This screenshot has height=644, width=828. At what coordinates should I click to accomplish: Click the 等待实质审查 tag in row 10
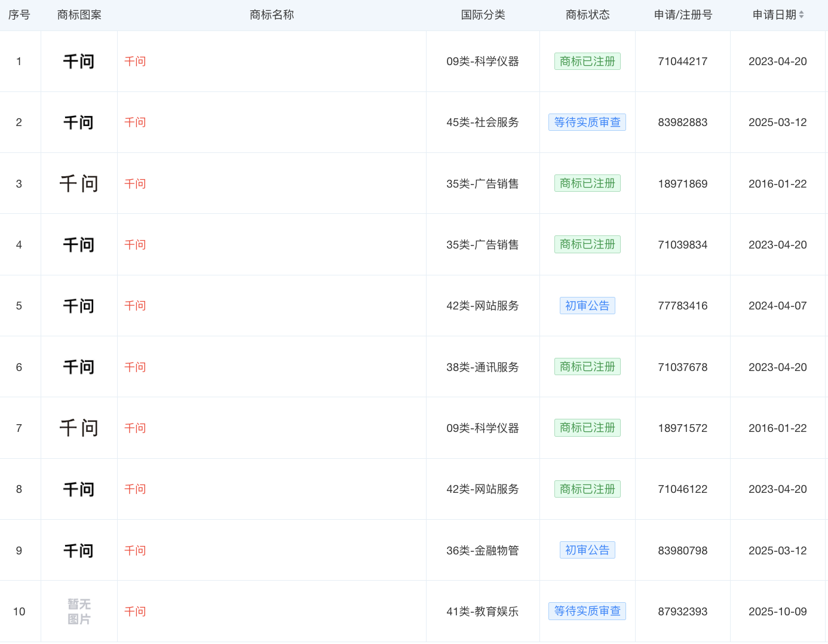click(x=587, y=611)
